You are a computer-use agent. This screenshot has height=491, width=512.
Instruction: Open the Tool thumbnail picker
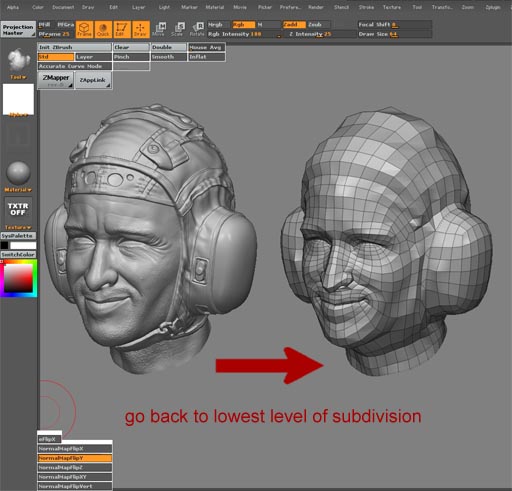18,61
